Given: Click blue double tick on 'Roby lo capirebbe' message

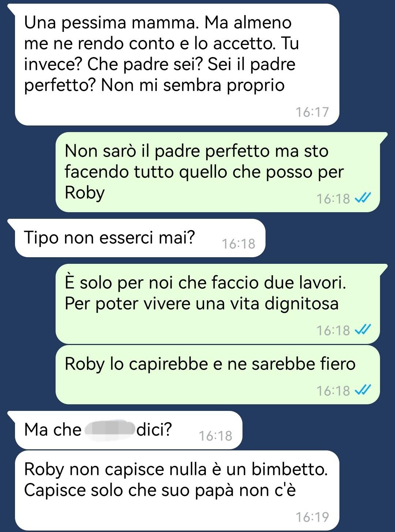Looking at the screenshot, I should 363,390.
